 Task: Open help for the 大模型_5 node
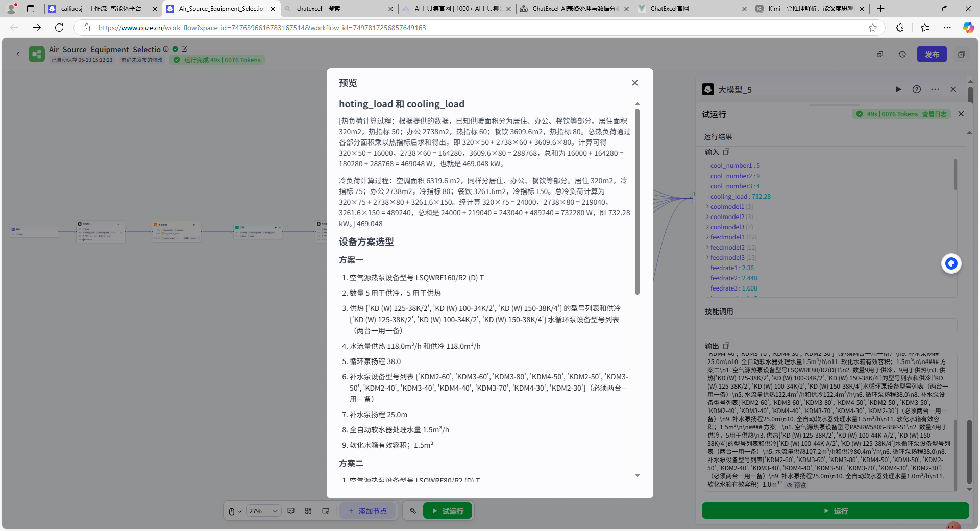pos(917,89)
